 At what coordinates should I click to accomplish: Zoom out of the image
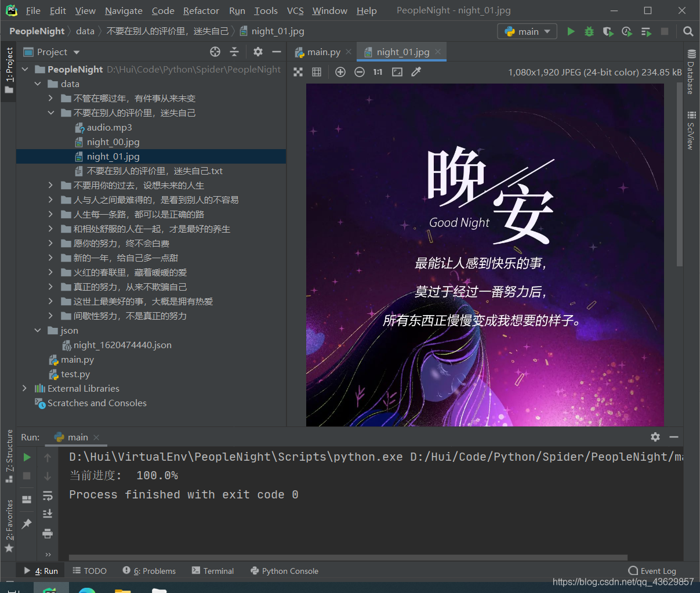[x=360, y=72]
